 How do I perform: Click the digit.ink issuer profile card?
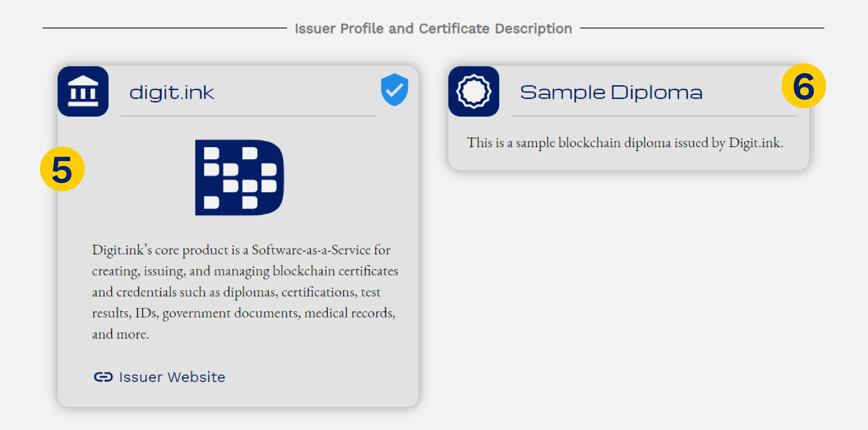(239, 236)
